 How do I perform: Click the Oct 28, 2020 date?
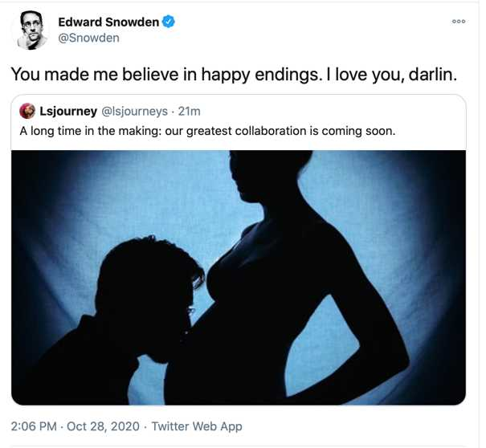coord(103,426)
